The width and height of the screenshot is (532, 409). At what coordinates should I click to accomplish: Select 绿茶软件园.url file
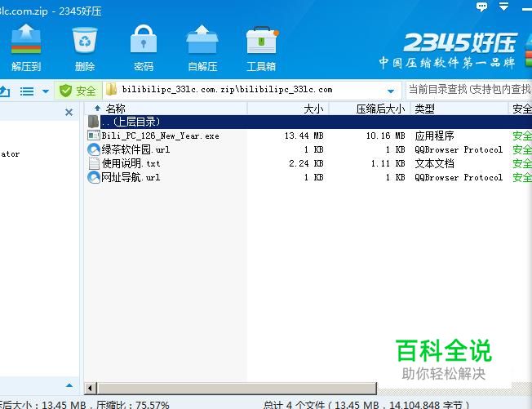135,149
